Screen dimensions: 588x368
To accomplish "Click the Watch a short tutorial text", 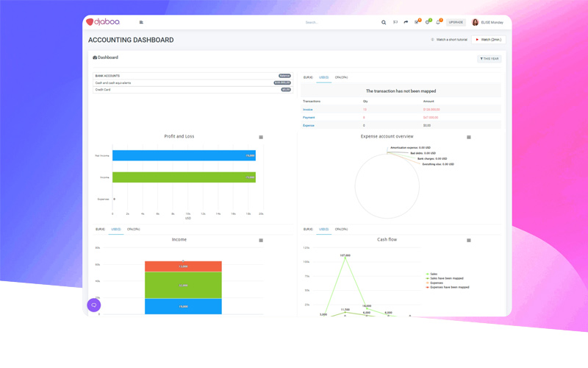I will click(452, 40).
